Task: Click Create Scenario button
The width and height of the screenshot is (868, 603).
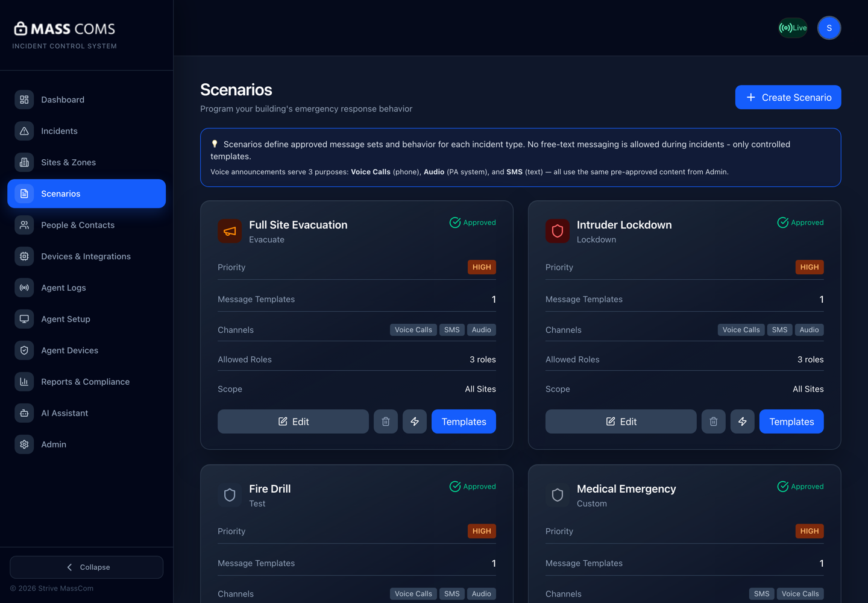Action: point(788,97)
